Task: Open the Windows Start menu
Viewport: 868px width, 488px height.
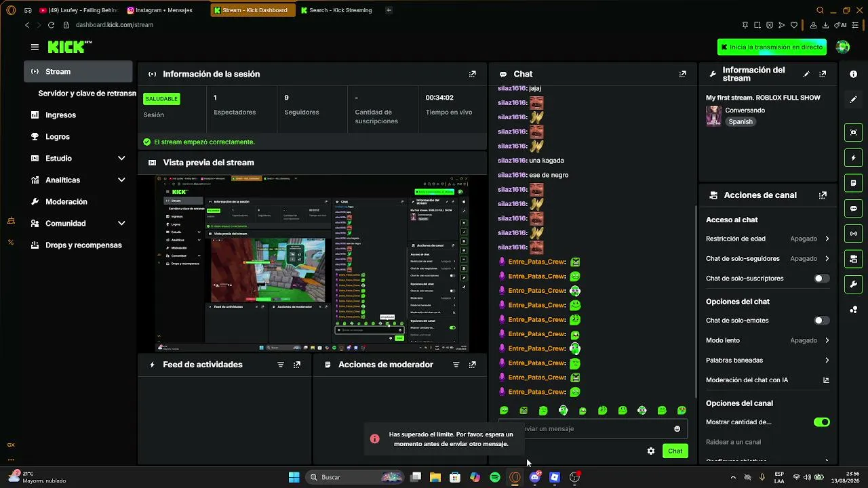Action: tap(294, 477)
